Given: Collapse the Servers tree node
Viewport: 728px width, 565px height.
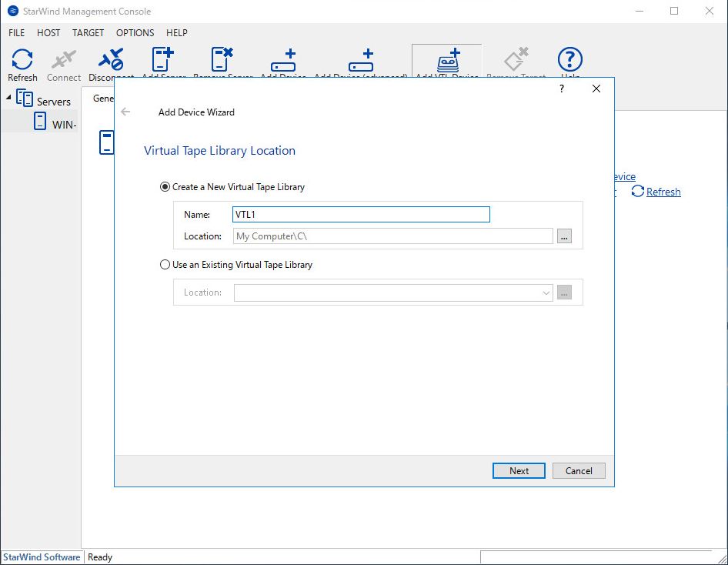Looking at the screenshot, I should pyautogui.click(x=8, y=97).
